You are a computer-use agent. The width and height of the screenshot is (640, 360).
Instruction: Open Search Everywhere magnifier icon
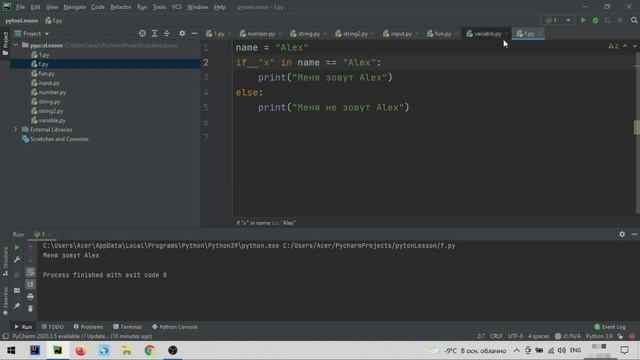634,20
